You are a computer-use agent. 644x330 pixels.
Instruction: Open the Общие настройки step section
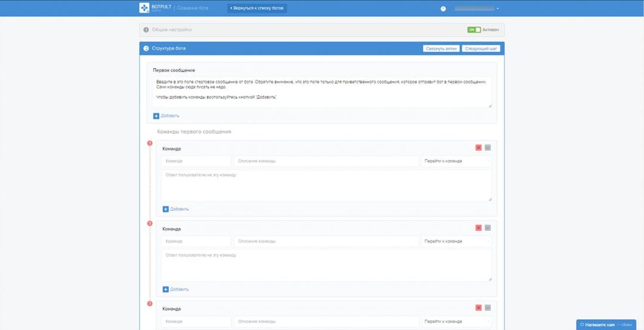tap(172, 30)
